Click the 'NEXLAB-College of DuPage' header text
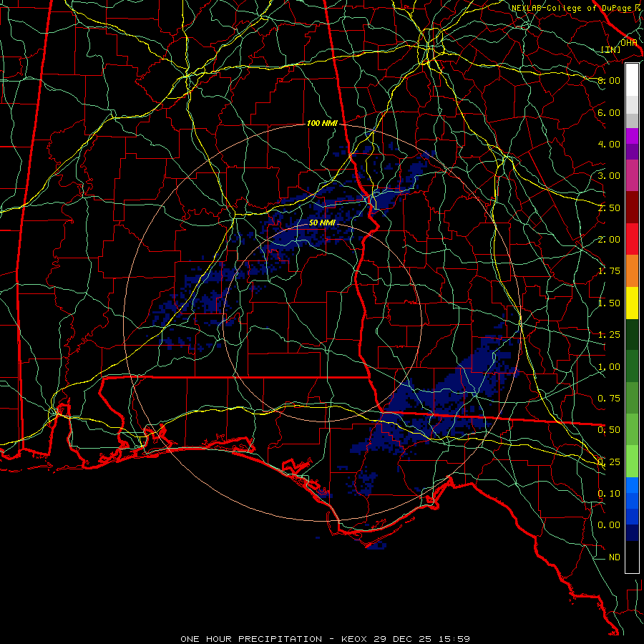The image size is (644, 644). (x=571, y=8)
